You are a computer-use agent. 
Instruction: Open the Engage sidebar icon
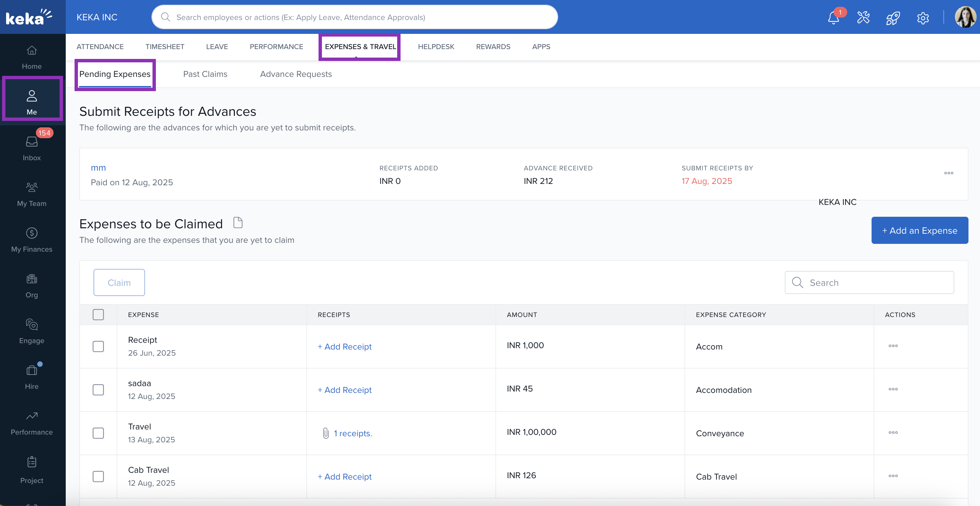tap(32, 331)
